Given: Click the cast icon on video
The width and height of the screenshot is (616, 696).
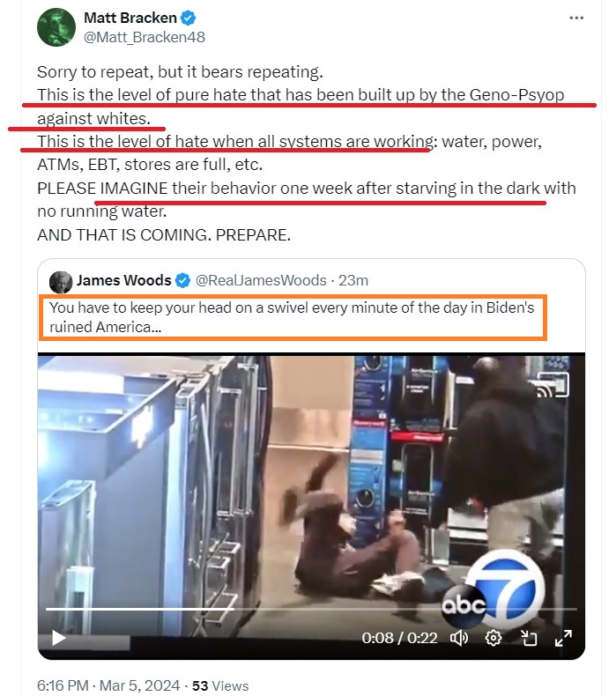Looking at the screenshot, I should (x=553, y=384).
